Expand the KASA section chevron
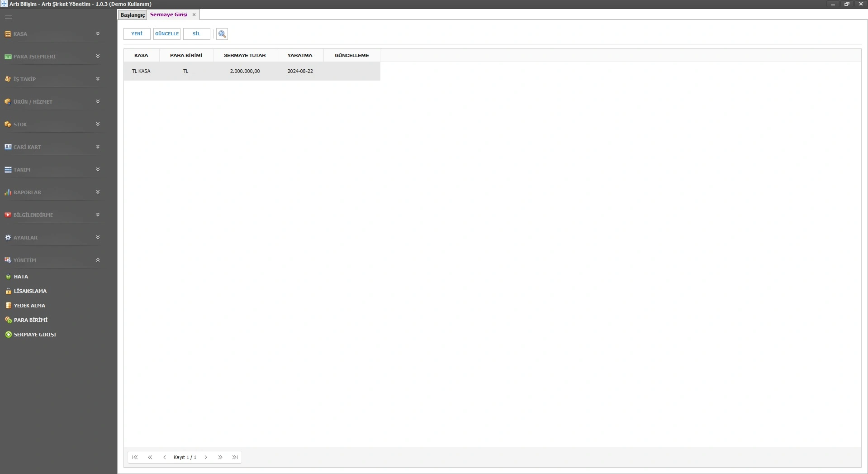This screenshot has width=868, height=474. [98, 34]
